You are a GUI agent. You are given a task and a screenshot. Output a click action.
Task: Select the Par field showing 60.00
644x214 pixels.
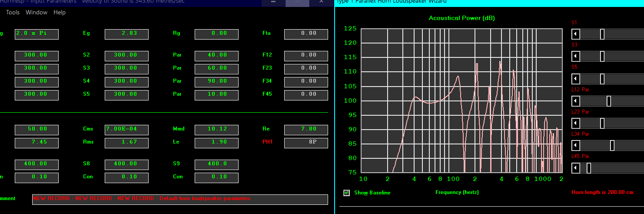[x=216, y=69]
